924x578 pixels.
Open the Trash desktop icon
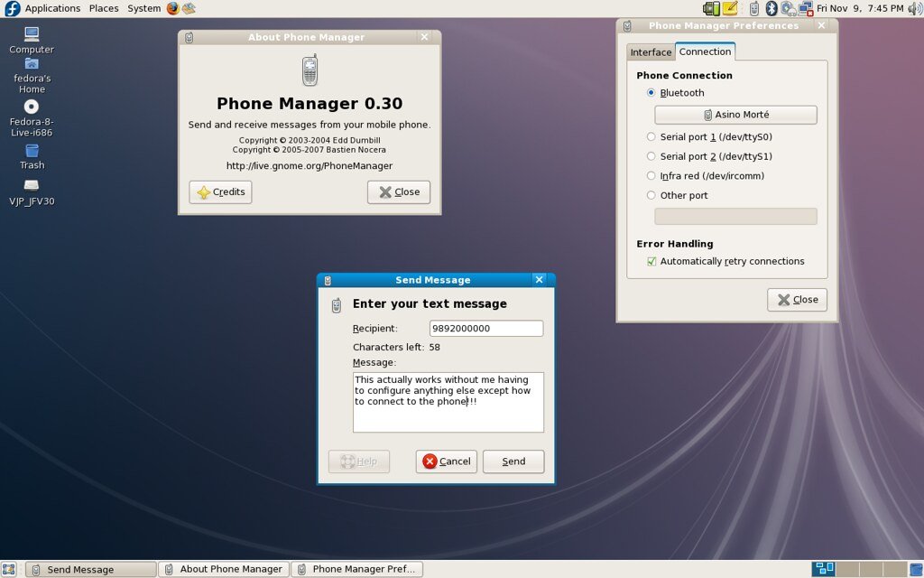pos(32,152)
